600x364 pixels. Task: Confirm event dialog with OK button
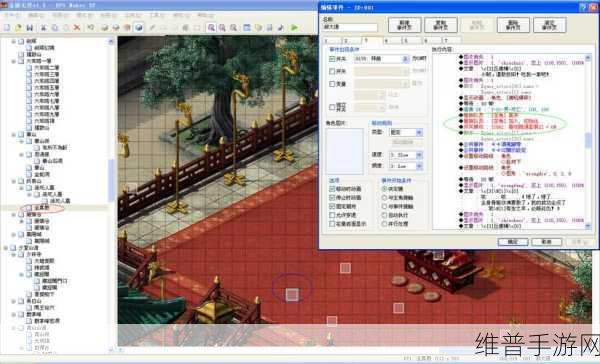coord(513,242)
